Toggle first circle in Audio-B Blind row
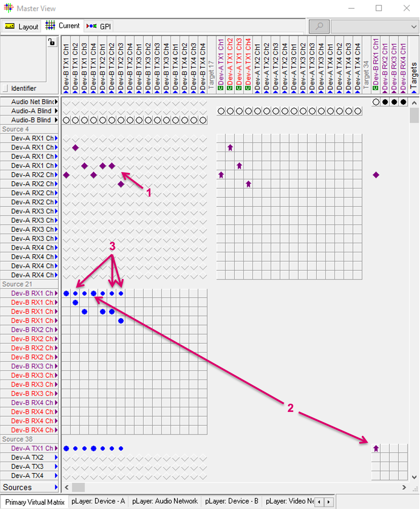420x509 pixels. click(x=66, y=120)
